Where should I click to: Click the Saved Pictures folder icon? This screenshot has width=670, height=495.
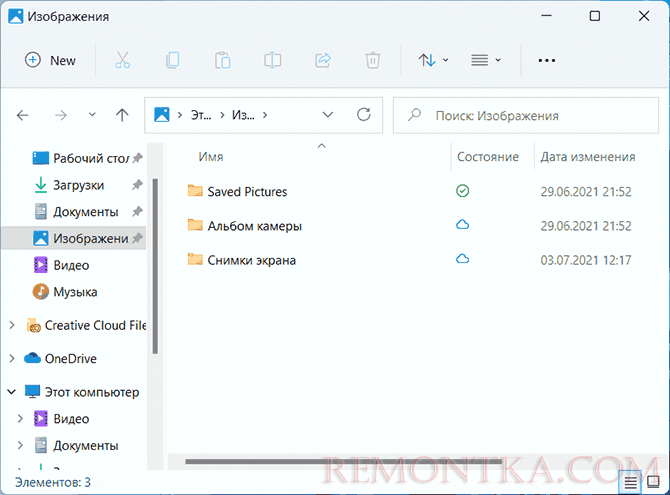[x=195, y=190]
